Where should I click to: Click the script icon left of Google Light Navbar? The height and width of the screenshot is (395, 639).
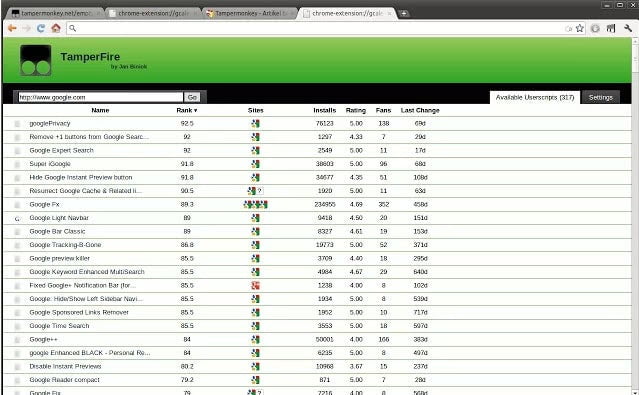tap(17, 218)
